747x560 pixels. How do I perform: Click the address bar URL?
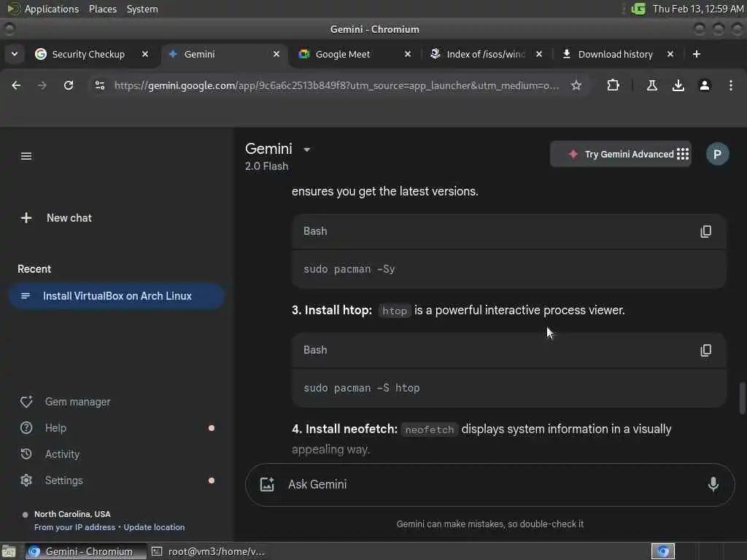[x=336, y=86]
